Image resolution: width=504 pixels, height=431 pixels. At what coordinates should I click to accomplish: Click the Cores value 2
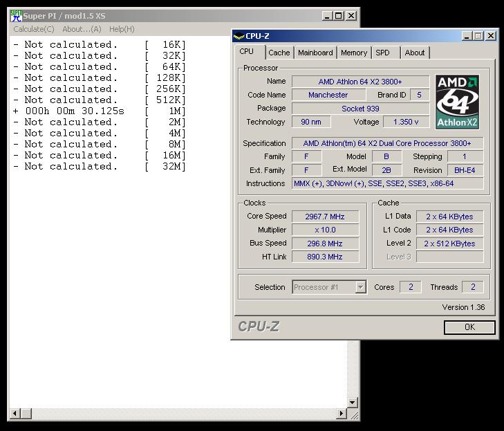(411, 287)
